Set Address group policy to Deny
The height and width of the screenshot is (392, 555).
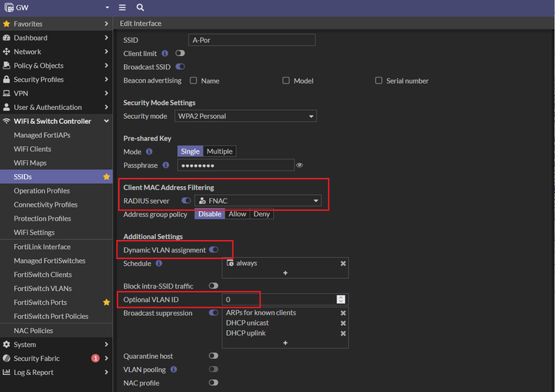[x=261, y=214]
